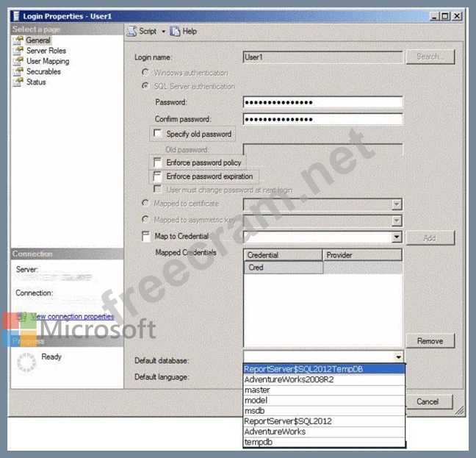This screenshot has height=458, width=476.
Task: Click the Credential column header
Action: (x=283, y=255)
